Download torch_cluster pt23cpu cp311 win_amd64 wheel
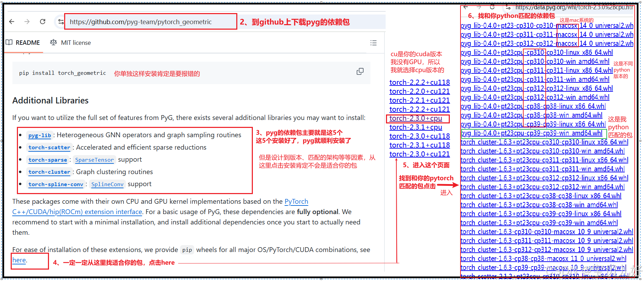 [x=543, y=169]
